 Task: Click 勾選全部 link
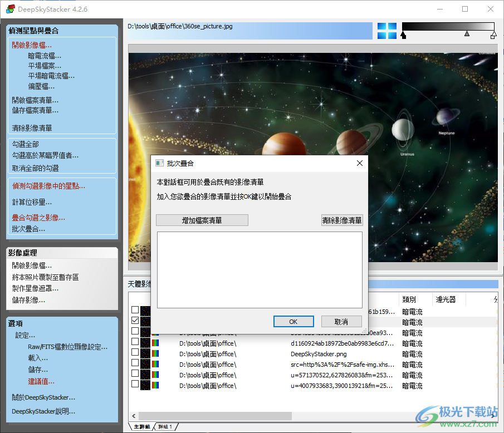coord(26,144)
